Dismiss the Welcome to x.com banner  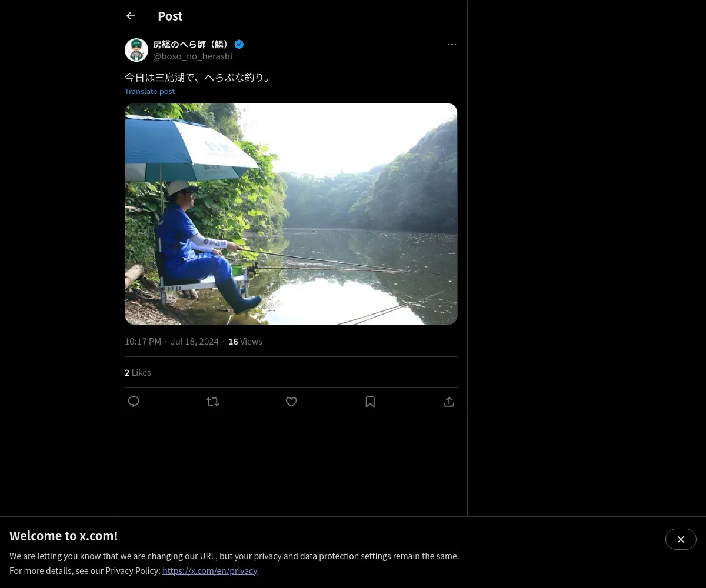click(x=681, y=539)
